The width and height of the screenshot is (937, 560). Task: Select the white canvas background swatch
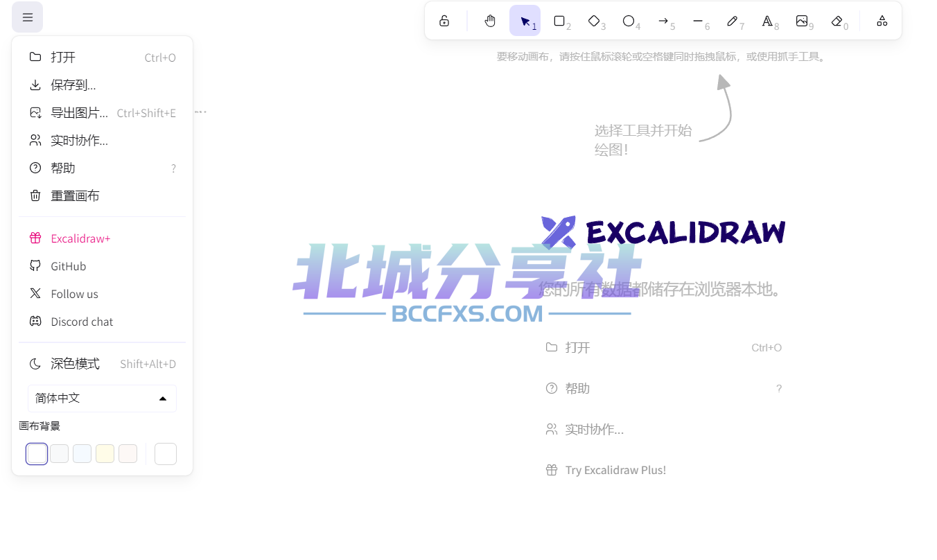(x=37, y=454)
